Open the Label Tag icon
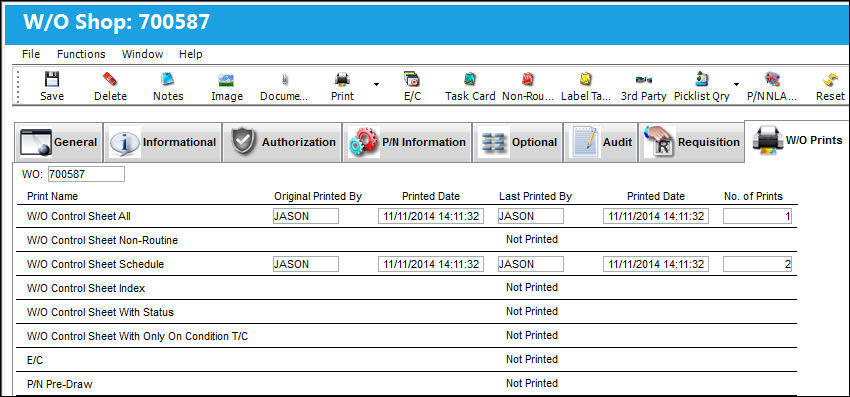 [585, 80]
